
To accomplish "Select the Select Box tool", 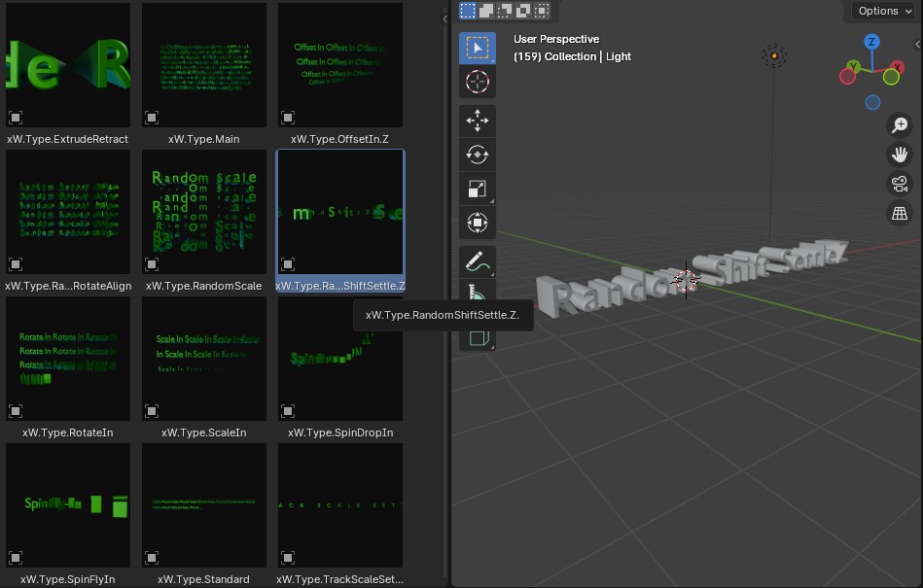I will tap(477, 48).
